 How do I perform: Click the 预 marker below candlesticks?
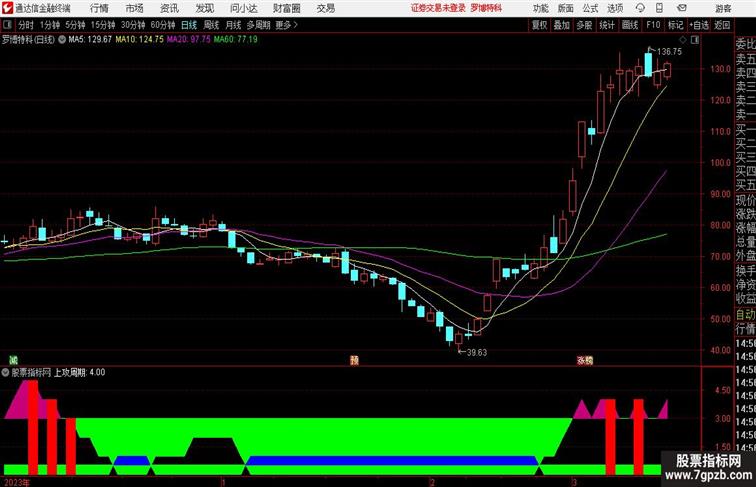click(354, 360)
